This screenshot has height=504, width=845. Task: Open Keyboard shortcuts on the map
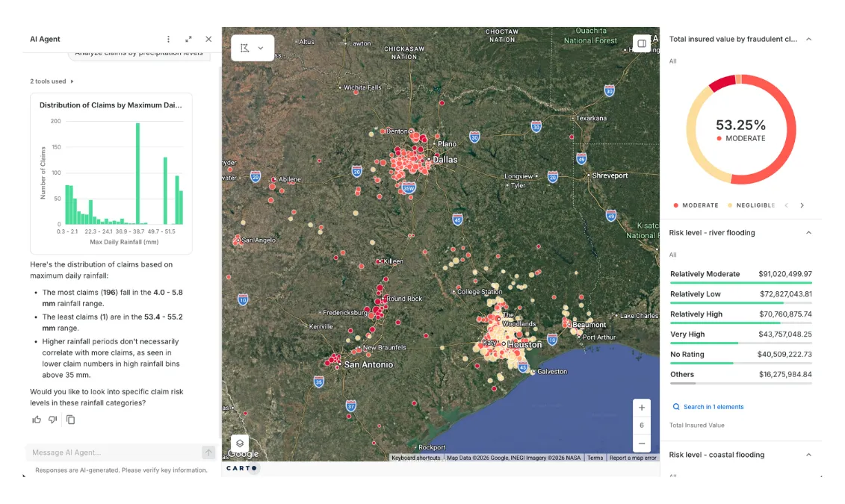pyautogui.click(x=415, y=458)
